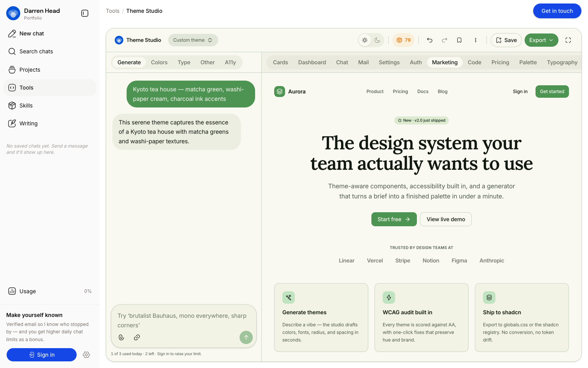Show the Auth preview tab
The height and width of the screenshot is (368, 588).
coord(416,62)
